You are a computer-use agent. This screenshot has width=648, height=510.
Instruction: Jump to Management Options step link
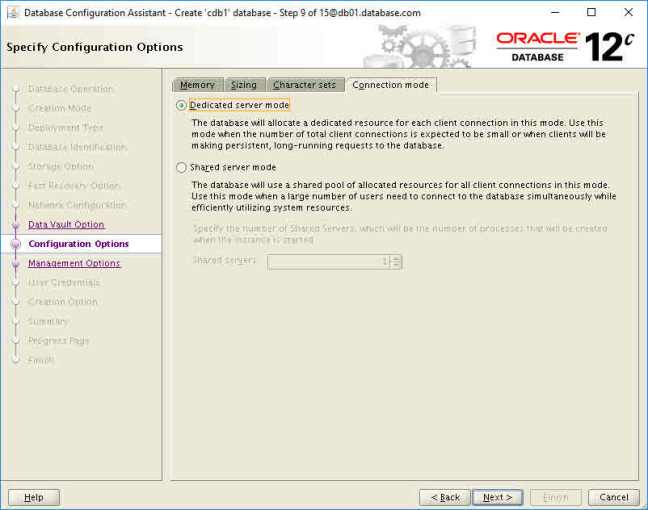(x=74, y=264)
